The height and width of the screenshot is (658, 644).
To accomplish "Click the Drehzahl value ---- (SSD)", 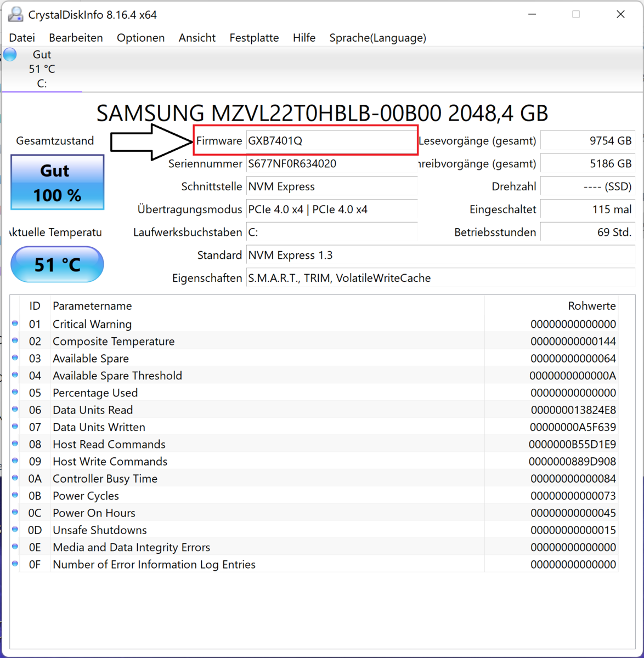I will pos(588,187).
